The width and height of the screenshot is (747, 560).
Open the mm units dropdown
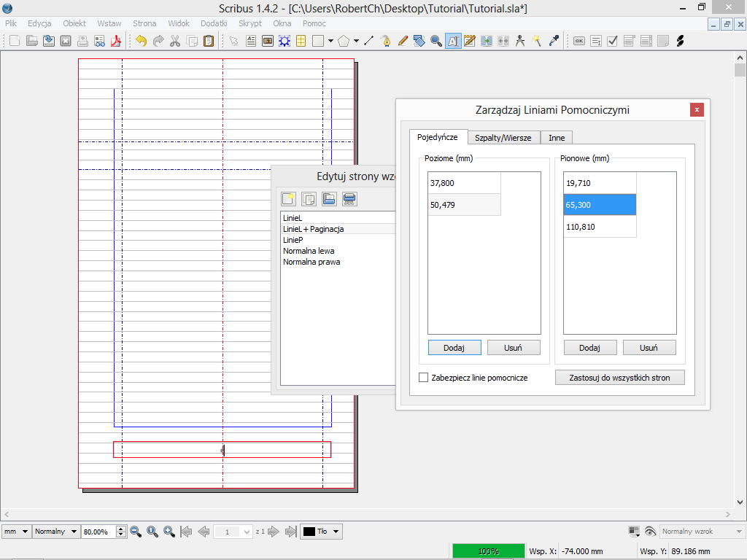tap(16, 532)
